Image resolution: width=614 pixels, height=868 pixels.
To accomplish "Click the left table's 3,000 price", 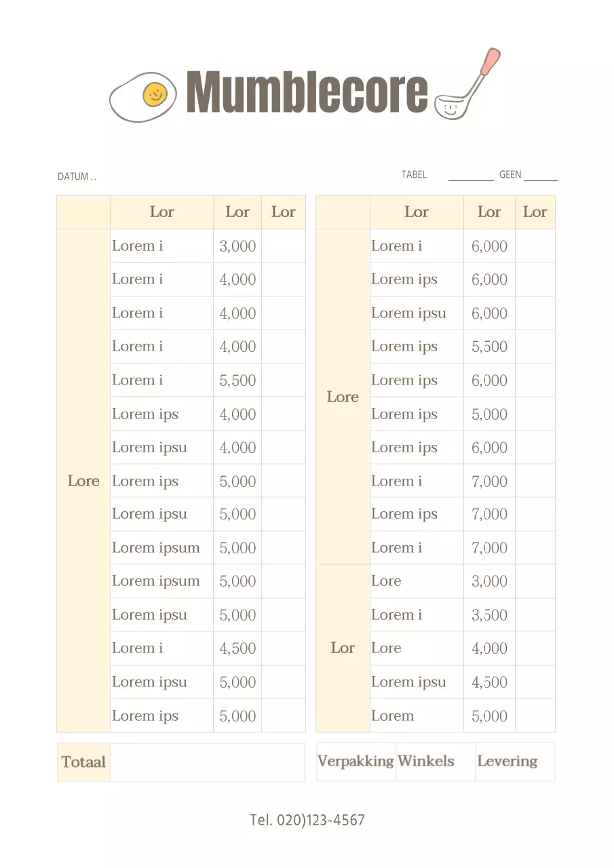I will 237,246.
